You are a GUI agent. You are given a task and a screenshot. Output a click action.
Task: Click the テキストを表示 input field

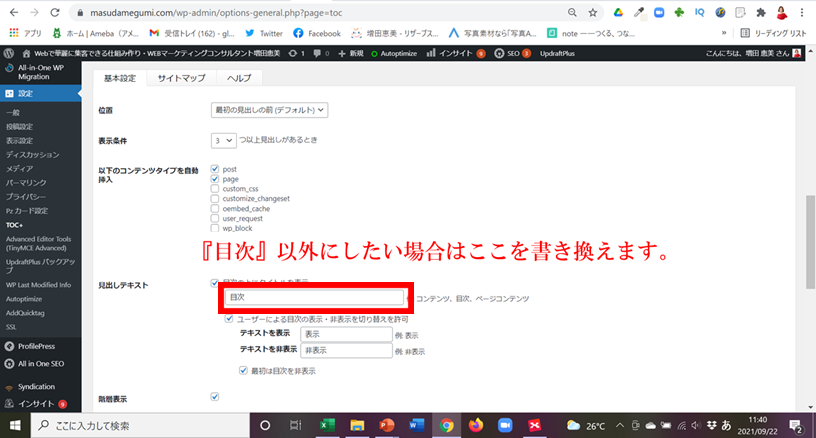pos(346,334)
